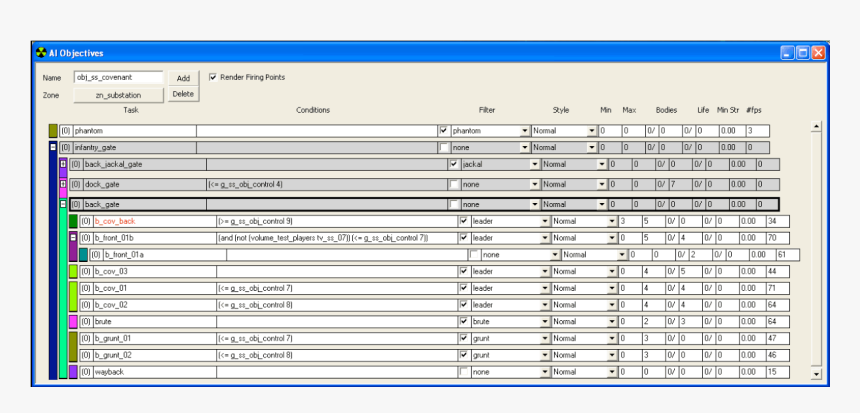Click the scrollbar down arrow
Screen dimensions: 860x413
coord(816,373)
